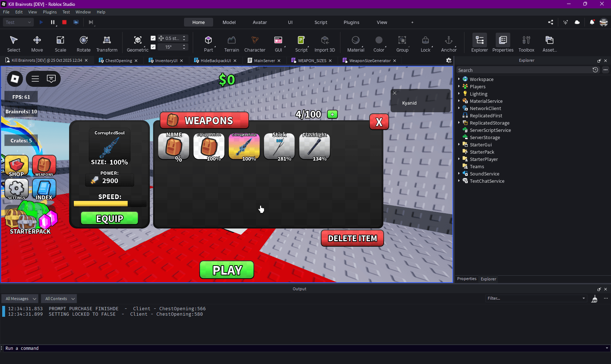Screen dimensions: 611x364
Task: Open the Character tool
Action: [255, 44]
